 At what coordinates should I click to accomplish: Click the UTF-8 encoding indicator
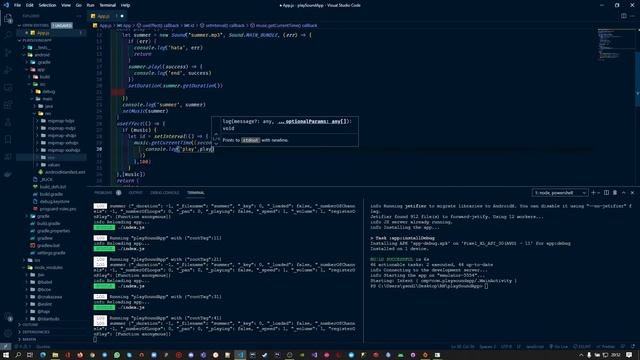[x=506, y=347]
